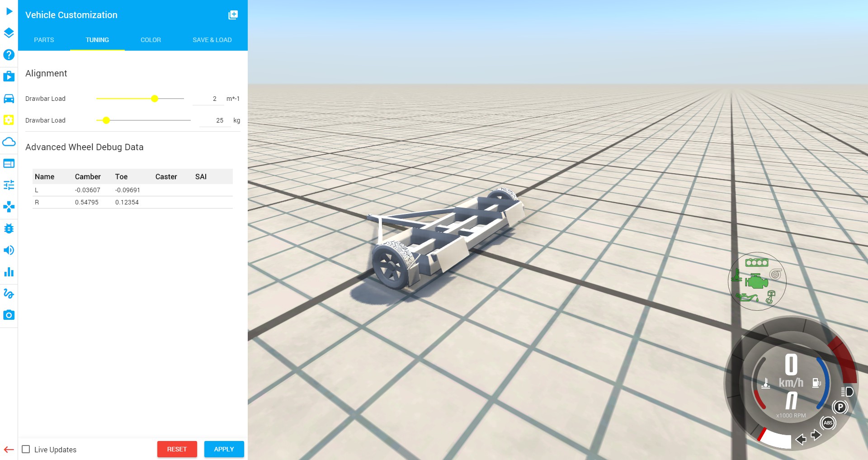Screen dimensions: 868x460
Task: Open the replay video icon in sidebar
Action: point(9,76)
